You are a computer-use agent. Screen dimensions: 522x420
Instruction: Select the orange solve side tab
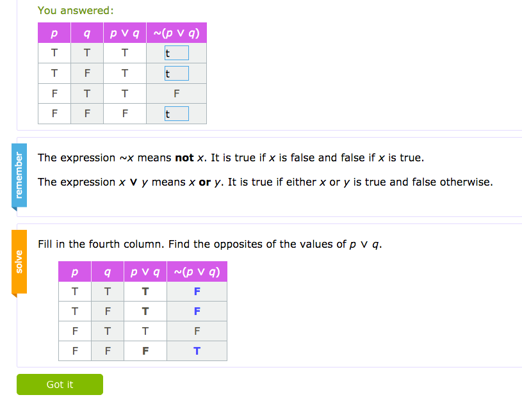click(x=19, y=262)
